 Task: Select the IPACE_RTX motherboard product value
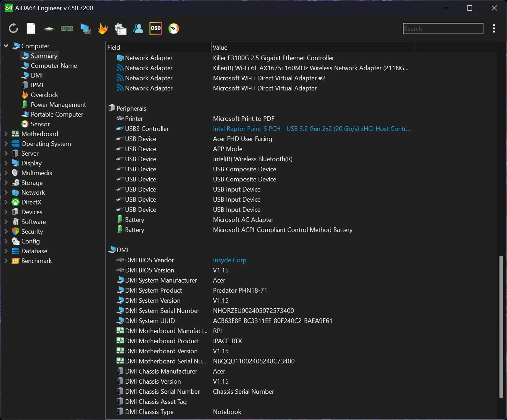[227, 341]
